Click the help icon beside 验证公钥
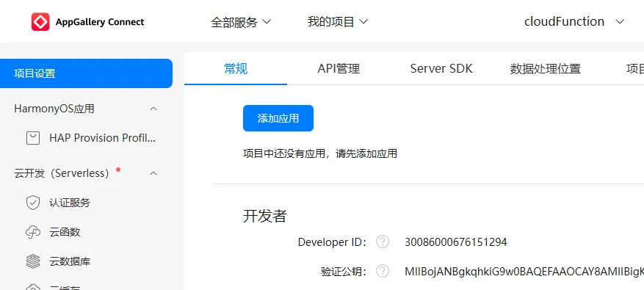Viewport: 644px width, 290px height. 383,271
